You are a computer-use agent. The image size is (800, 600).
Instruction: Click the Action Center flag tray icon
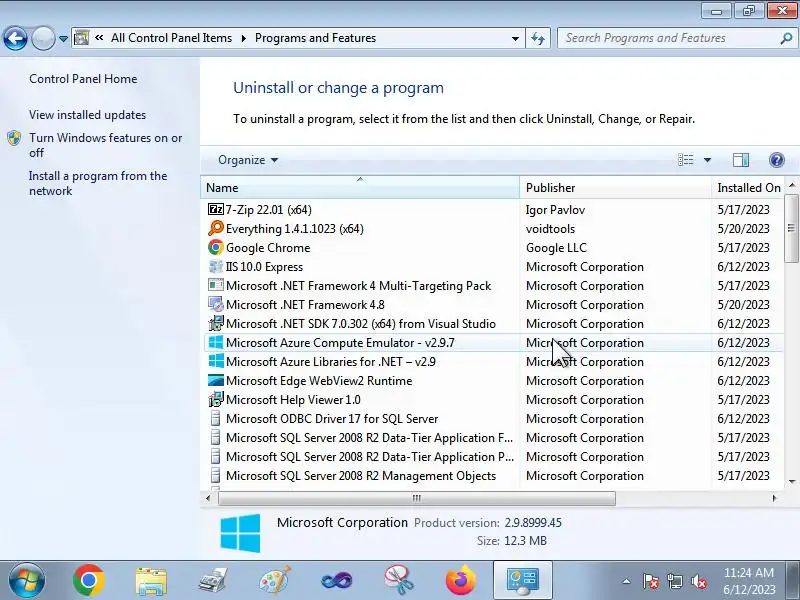click(651, 581)
